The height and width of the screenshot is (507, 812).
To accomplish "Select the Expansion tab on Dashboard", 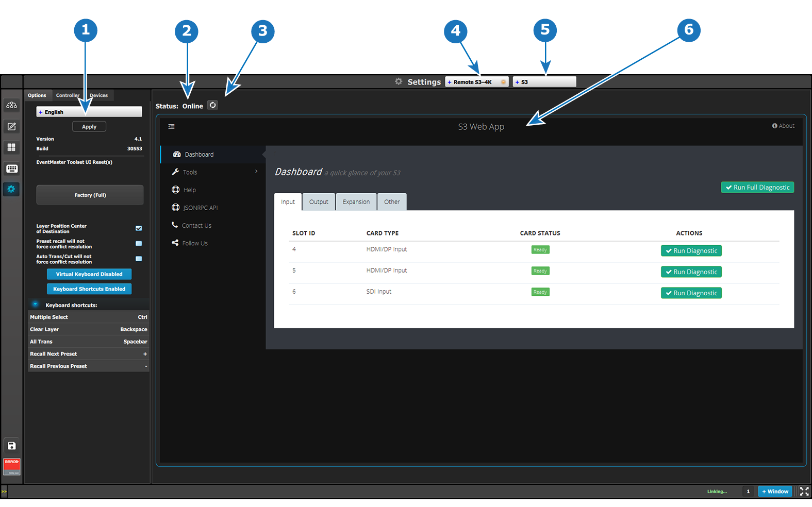I will (x=356, y=202).
